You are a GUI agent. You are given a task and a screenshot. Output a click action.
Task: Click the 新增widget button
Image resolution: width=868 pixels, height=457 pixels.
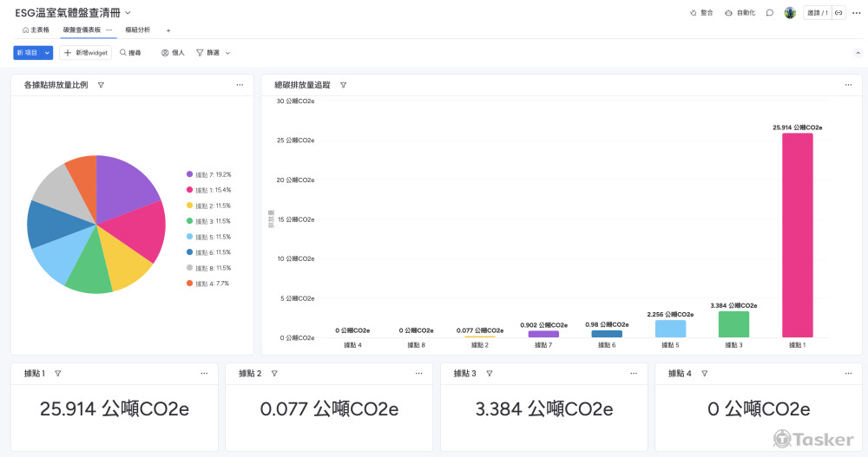[86, 53]
